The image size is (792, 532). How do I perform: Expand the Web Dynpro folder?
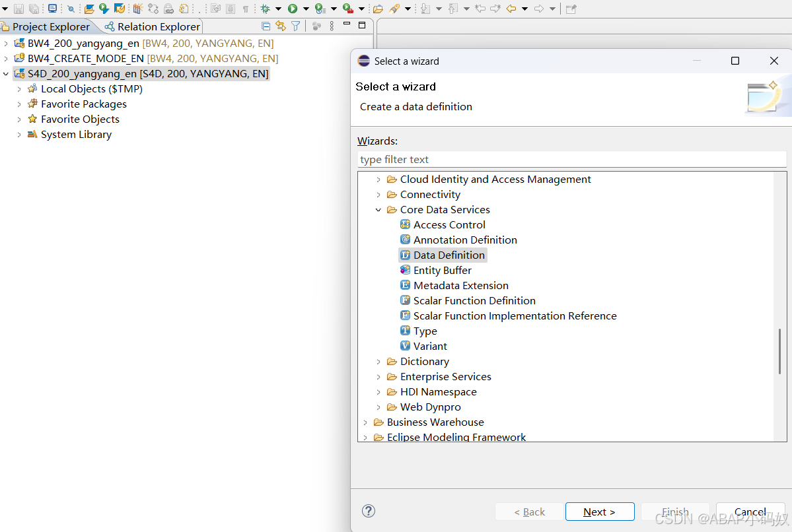[378, 407]
